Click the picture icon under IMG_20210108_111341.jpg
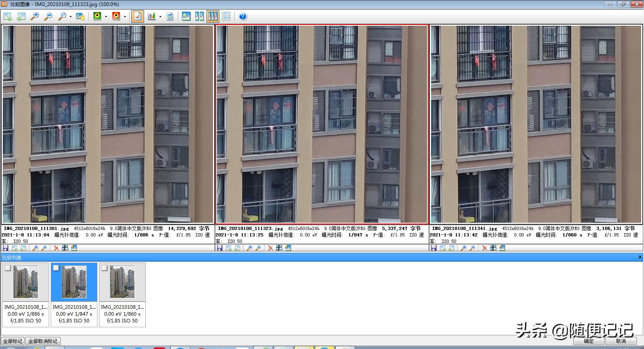Viewport: 644px width, 349px height. (502, 248)
